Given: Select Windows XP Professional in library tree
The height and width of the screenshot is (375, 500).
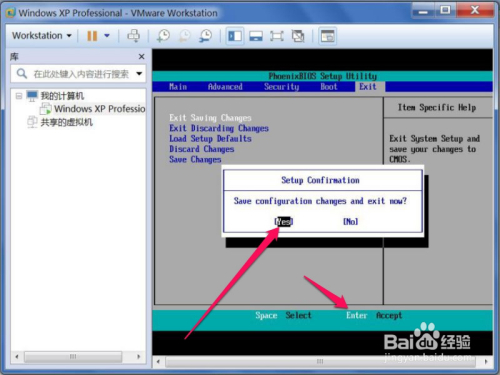Looking at the screenshot, I should point(93,109).
